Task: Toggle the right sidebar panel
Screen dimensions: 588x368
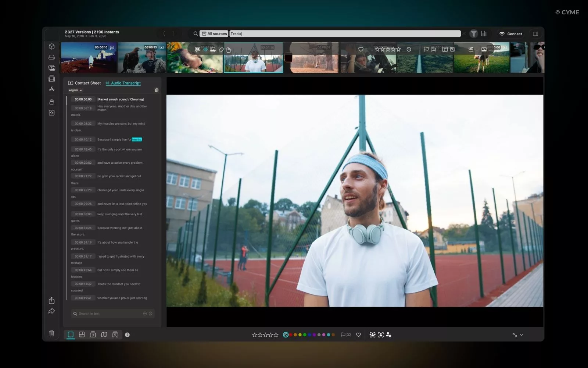Action: click(535, 34)
